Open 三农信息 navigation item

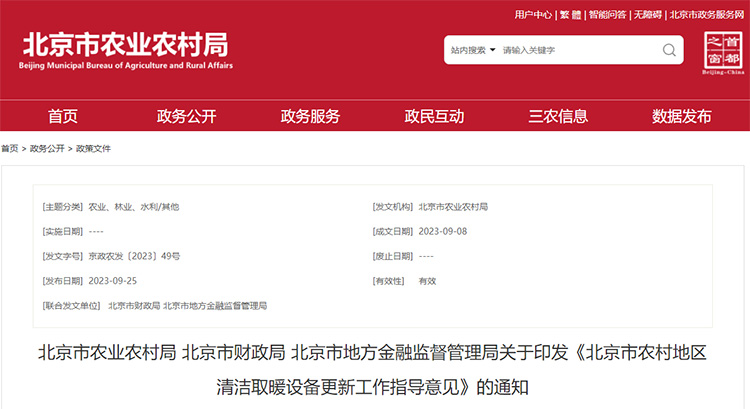559,116
